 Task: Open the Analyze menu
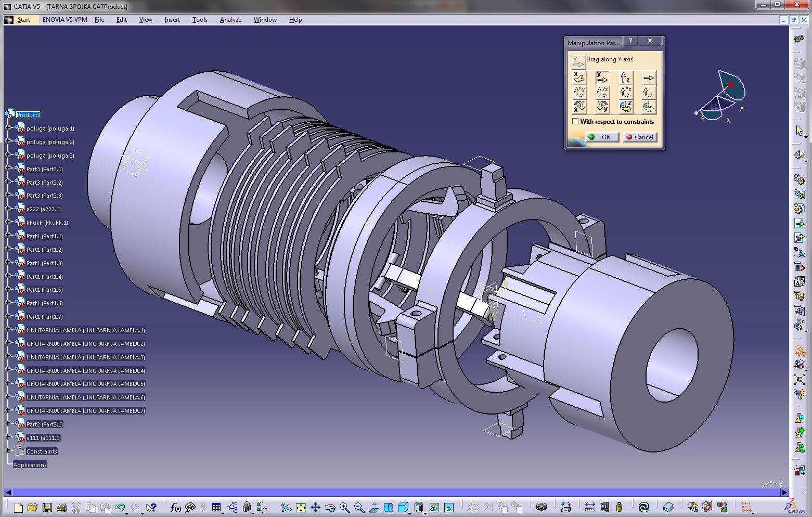[x=230, y=20]
